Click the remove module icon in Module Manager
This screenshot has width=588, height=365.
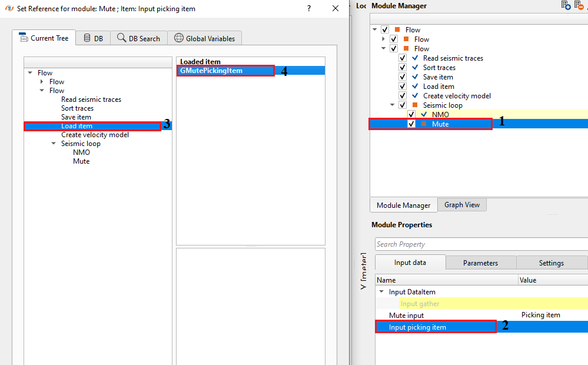(579, 5)
